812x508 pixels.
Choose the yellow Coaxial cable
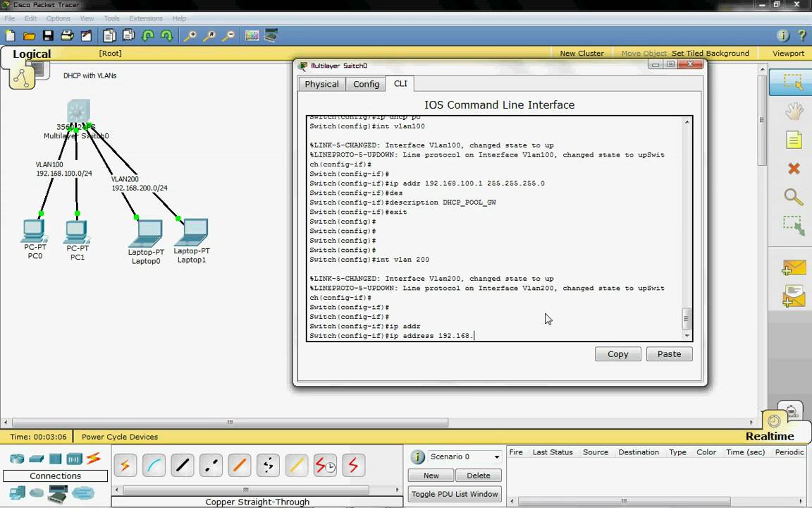point(296,466)
